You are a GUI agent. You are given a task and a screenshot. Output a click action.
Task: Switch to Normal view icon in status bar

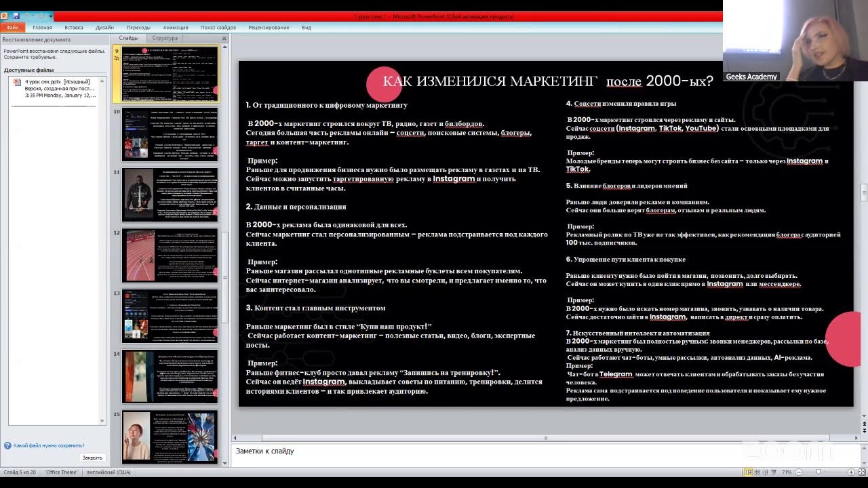click(x=749, y=472)
